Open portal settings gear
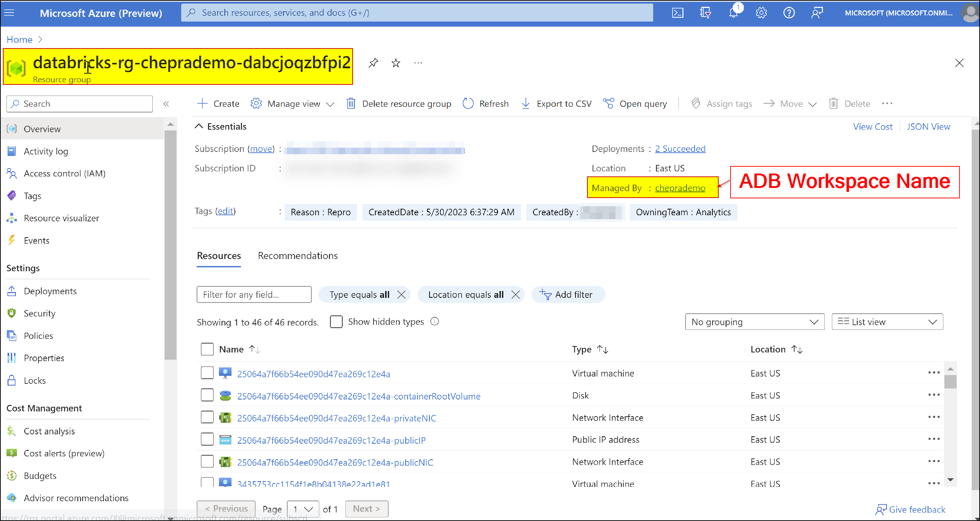Image resolution: width=980 pixels, height=521 pixels. [761, 13]
